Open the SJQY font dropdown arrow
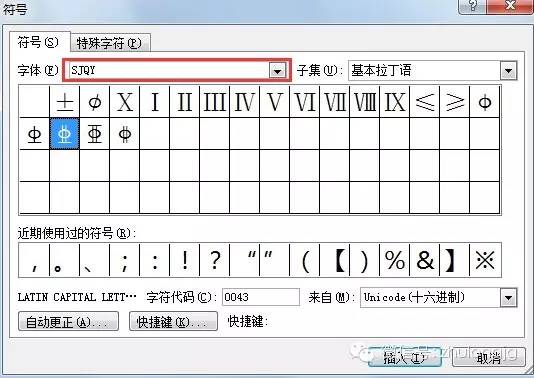 pyautogui.click(x=278, y=71)
